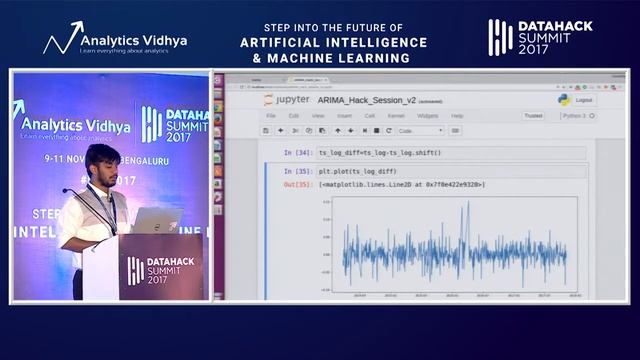Switch to the first inactive browser tab
This screenshot has width=640, height=360.
257,80
